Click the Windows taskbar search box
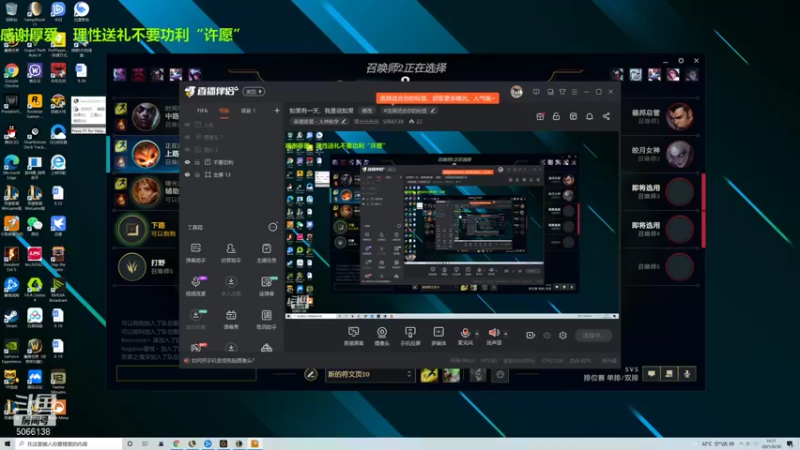The height and width of the screenshot is (450, 800). coord(67,444)
